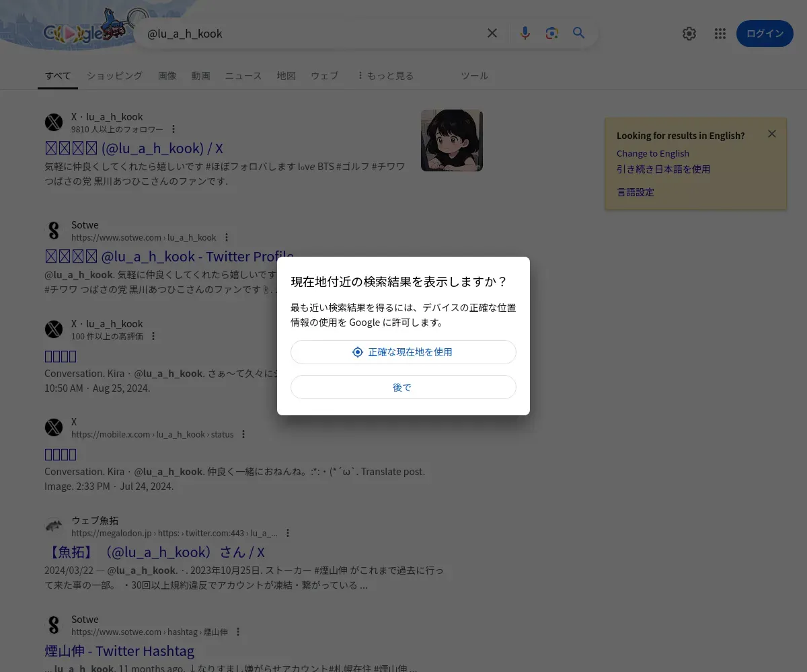
Task: Expand もっと見る menu
Action: [x=385, y=76]
